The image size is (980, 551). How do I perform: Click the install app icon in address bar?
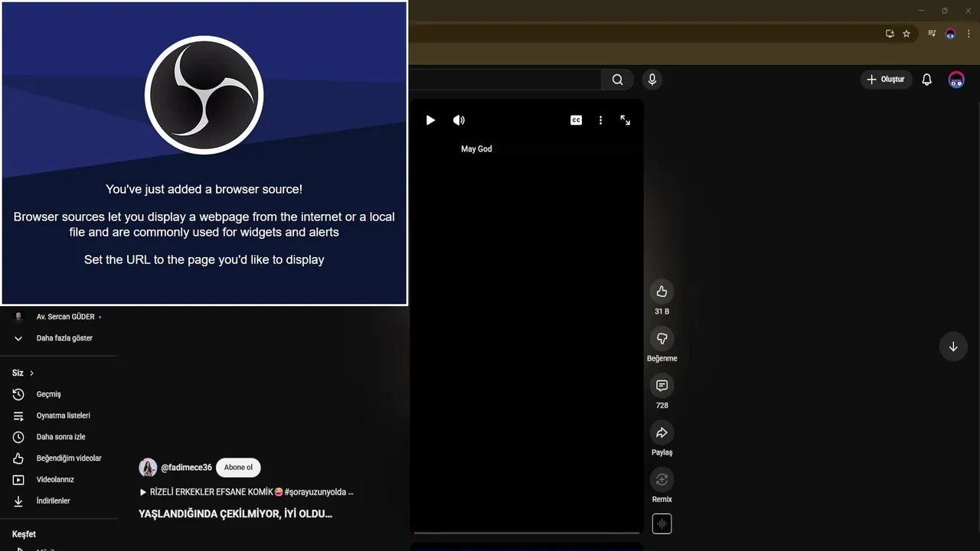(890, 34)
